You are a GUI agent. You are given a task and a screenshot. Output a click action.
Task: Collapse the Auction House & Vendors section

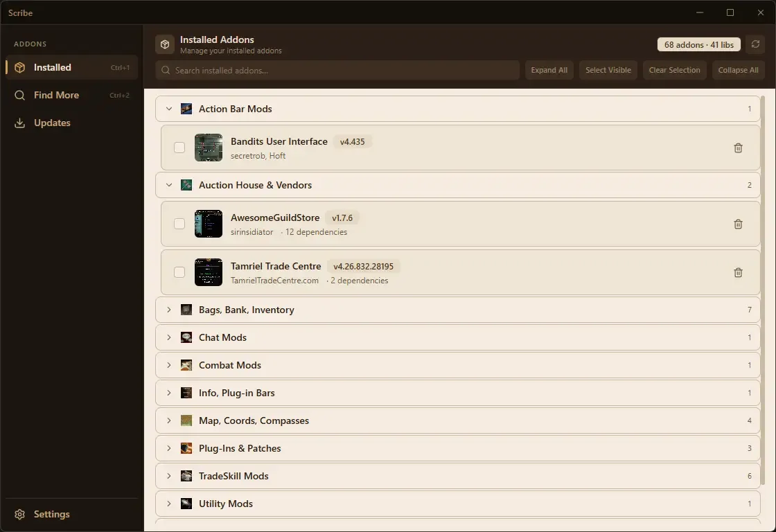(x=169, y=185)
